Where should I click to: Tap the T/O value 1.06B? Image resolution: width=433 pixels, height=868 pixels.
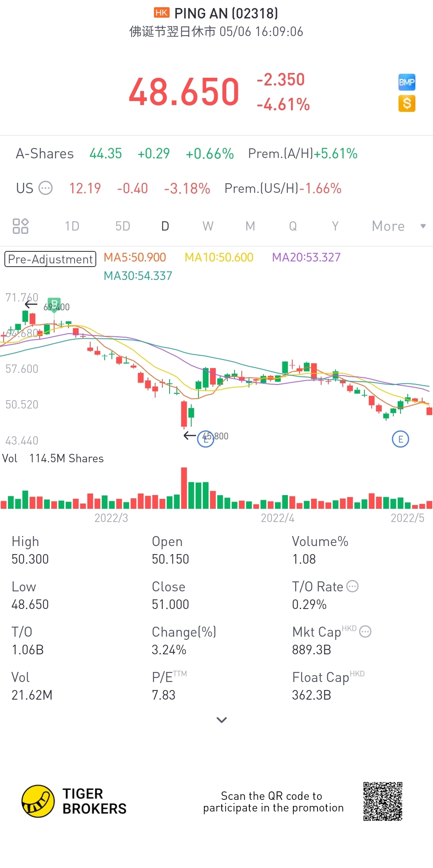pos(28,650)
